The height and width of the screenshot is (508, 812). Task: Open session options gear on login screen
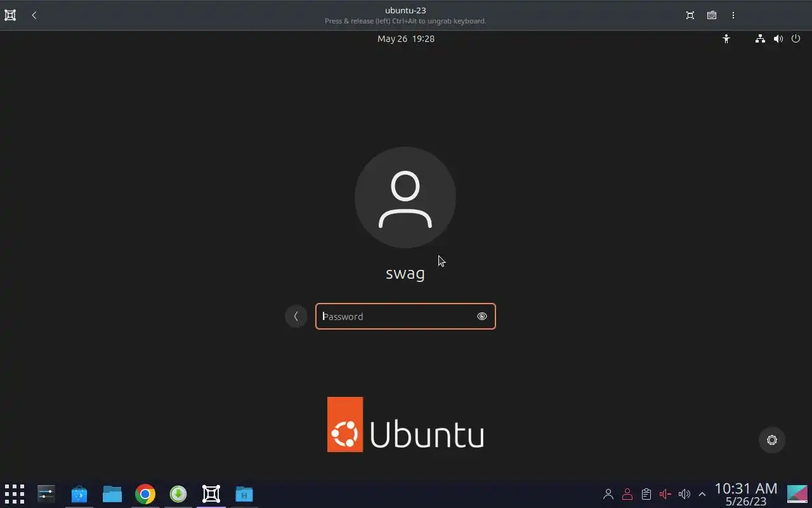pos(772,440)
